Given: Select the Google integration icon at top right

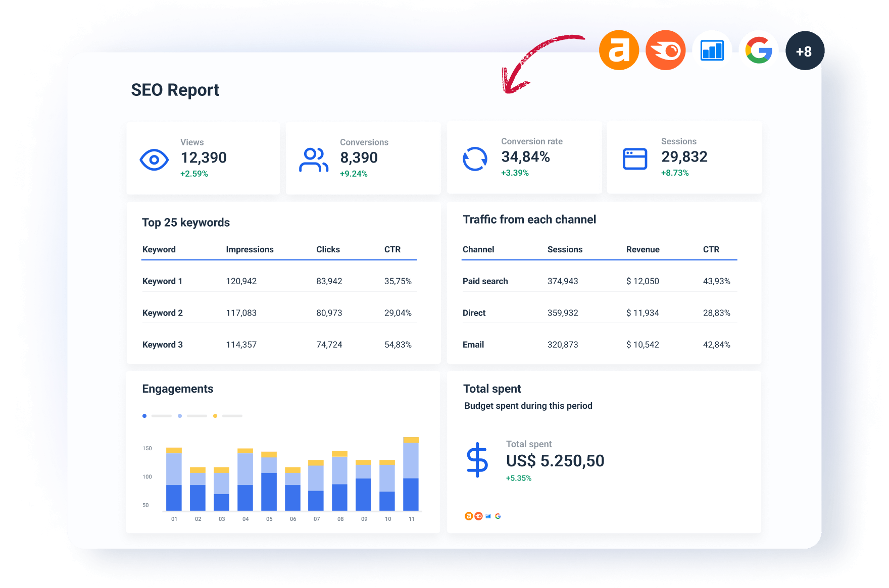Looking at the screenshot, I should [758, 50].
